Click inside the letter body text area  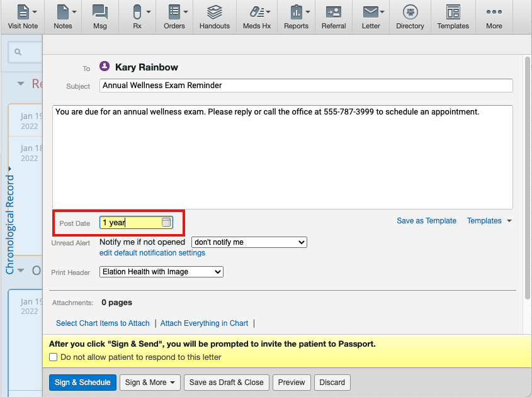tap(283, 157)
